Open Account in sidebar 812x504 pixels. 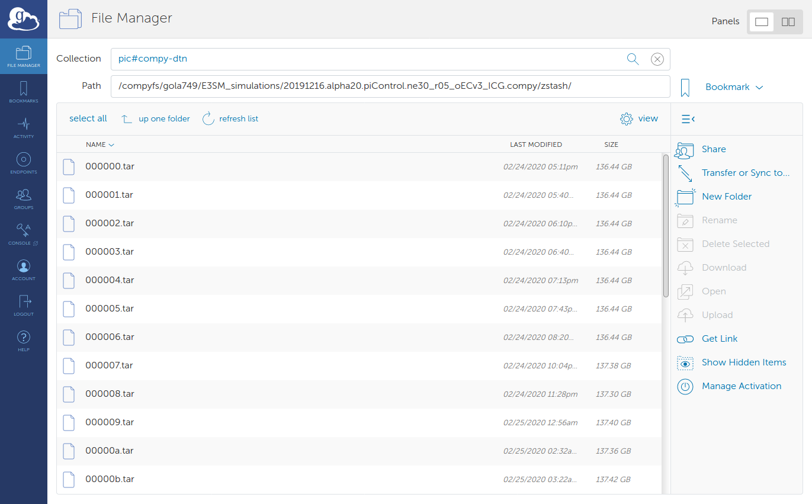[x=24, y=270]
